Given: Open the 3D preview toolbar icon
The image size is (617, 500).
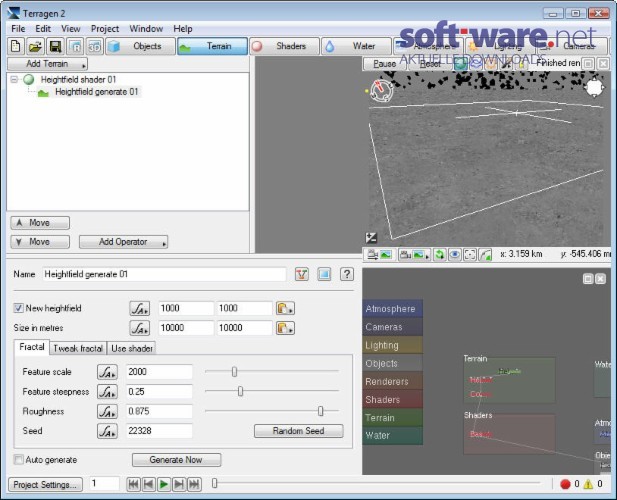Looking at the screenshot, I should tap(94, 46).
